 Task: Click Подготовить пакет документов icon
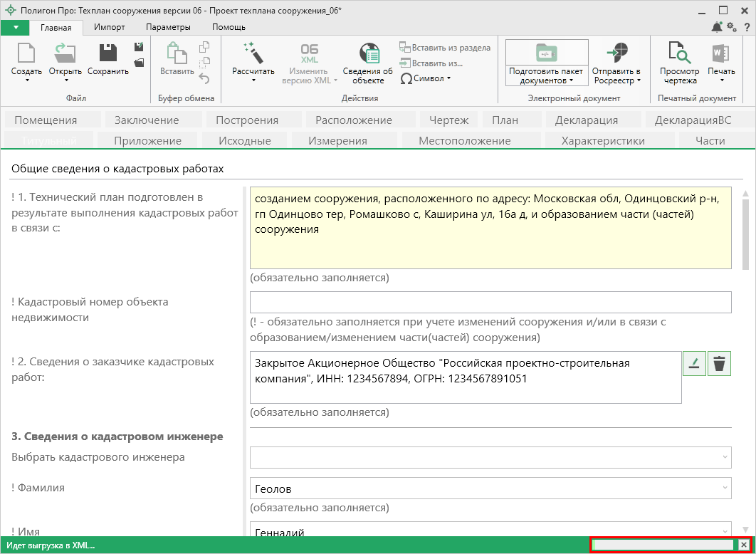coord(546,53)
